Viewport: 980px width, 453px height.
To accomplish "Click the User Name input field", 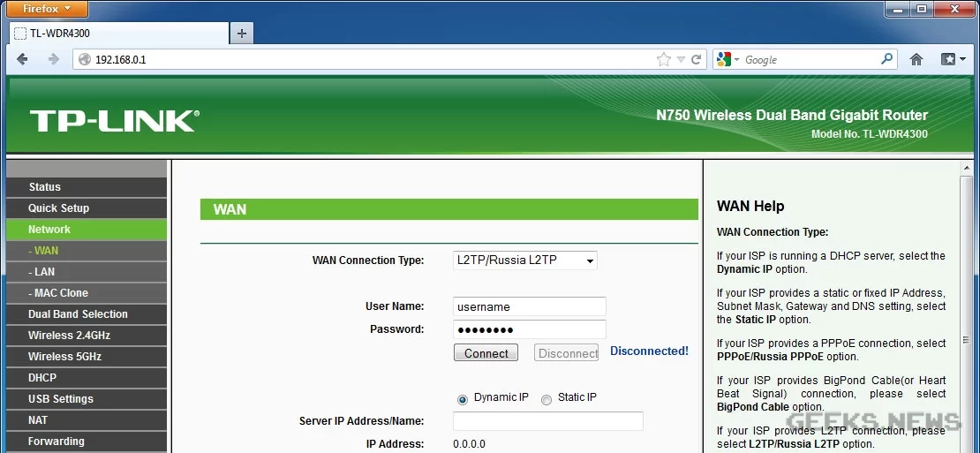I will click(529, 306).
